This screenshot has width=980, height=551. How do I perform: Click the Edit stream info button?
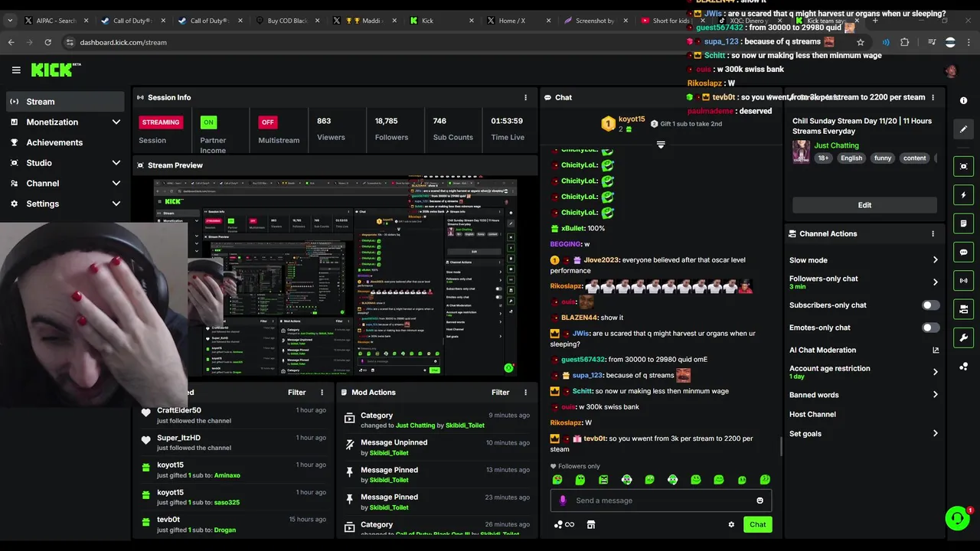(x=864, y=205)
